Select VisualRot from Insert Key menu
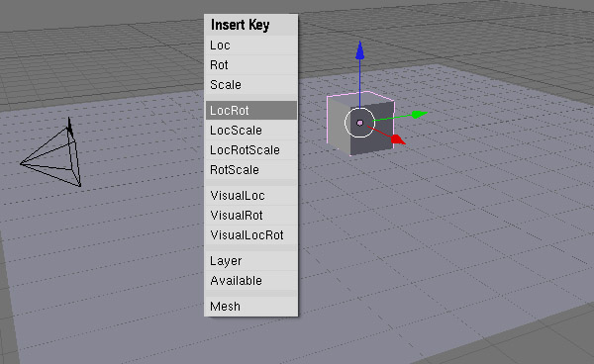The height and width of the screenshot is (364, 594). coord(251,216)
